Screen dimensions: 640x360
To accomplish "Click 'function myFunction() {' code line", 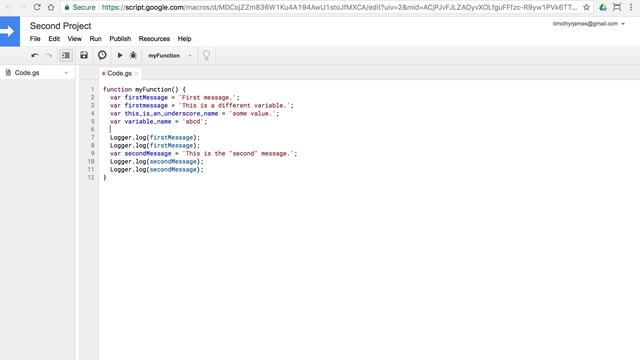I will point(144,89).
